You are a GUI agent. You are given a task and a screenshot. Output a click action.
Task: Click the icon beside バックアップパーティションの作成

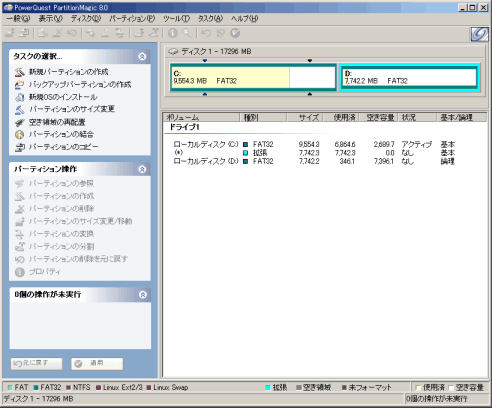(x=20, y=85)
